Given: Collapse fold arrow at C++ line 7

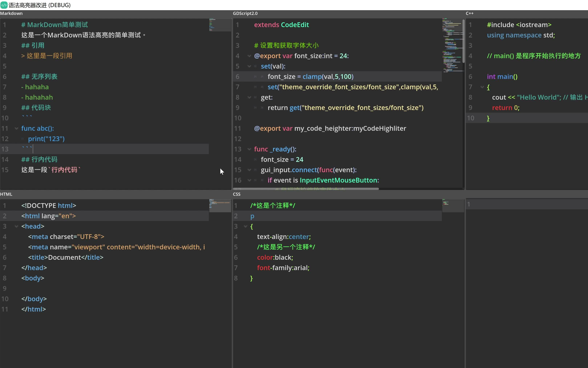Looking at the screenshot, I should coord(482,87).
